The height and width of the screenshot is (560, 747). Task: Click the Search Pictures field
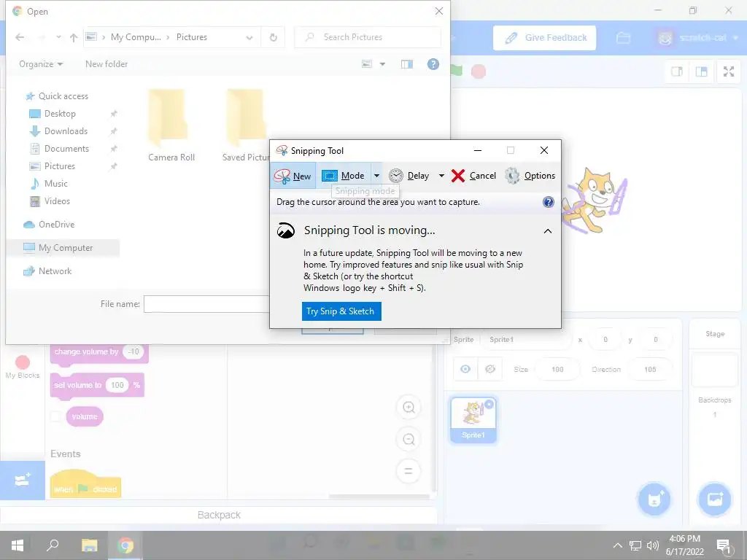point(368,37)
